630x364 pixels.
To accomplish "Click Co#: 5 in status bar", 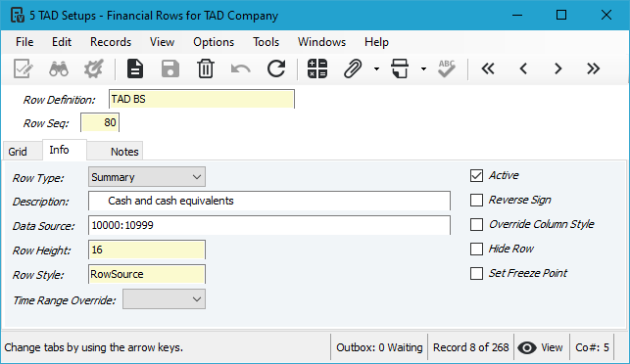I will pos(592,347).
